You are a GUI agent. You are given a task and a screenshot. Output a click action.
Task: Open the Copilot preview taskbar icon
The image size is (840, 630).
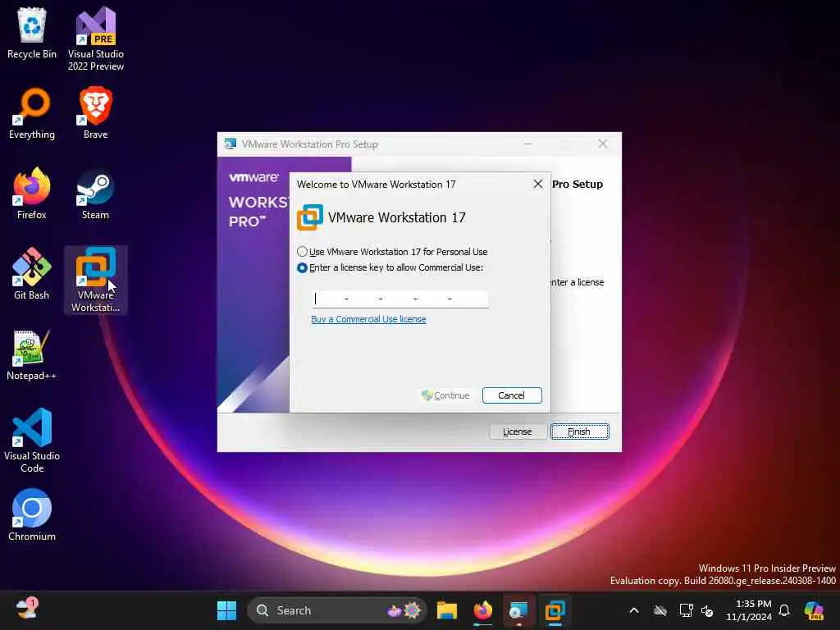click(x=814, y=610)
